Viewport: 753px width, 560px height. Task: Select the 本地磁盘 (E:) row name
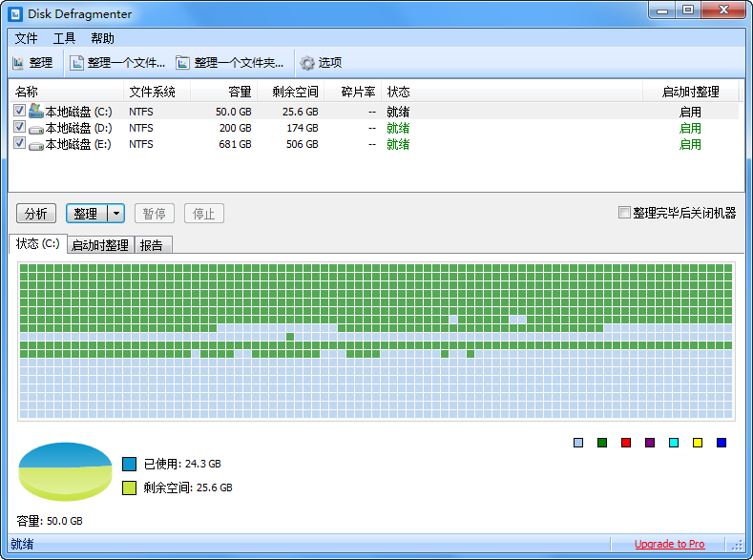point(78,144)
